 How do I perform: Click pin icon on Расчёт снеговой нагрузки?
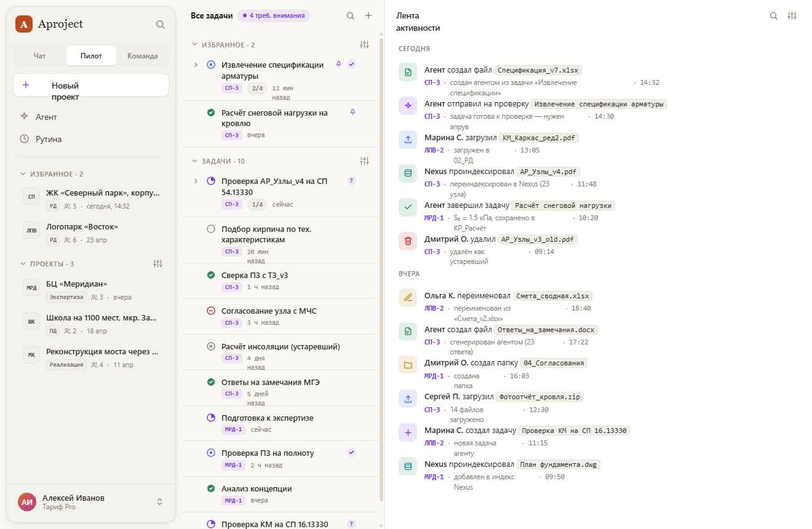(352, 112)
